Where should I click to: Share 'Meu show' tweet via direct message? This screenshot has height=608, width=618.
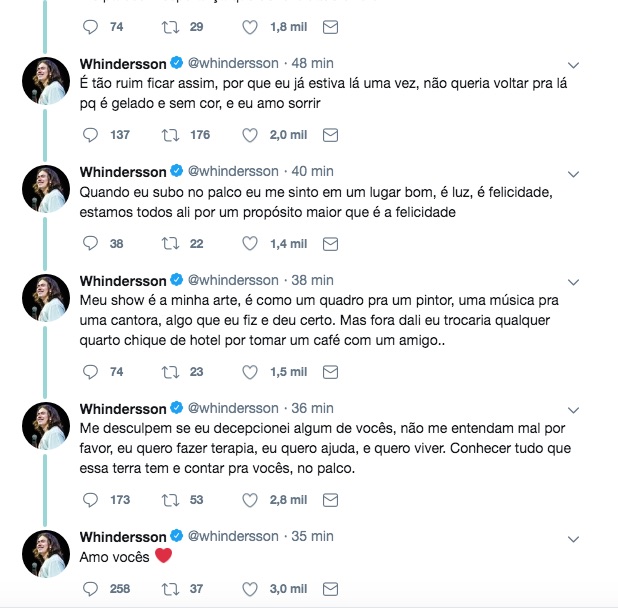331,371
